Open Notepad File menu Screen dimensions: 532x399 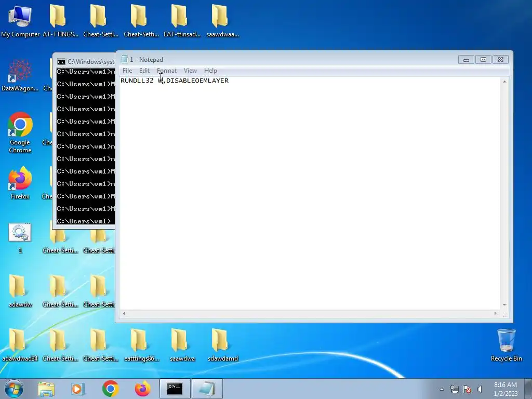click(127, 71)
